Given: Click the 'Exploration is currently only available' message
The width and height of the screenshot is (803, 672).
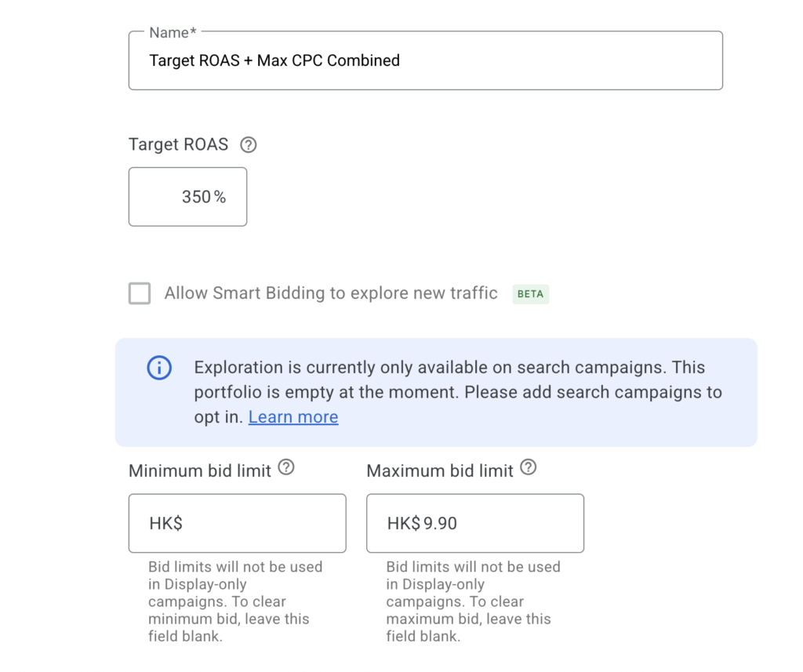Looking at the screenshot, I should (458, 392).
